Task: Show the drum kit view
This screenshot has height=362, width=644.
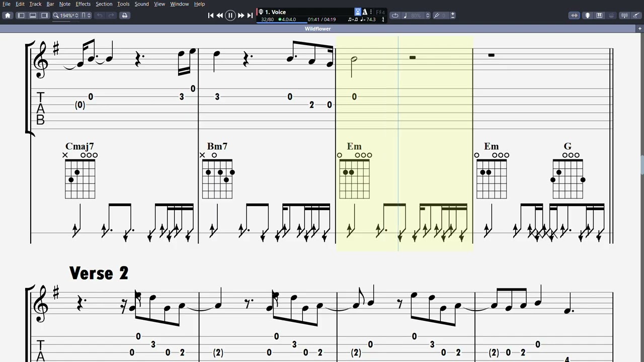Action: pos(611,16)
